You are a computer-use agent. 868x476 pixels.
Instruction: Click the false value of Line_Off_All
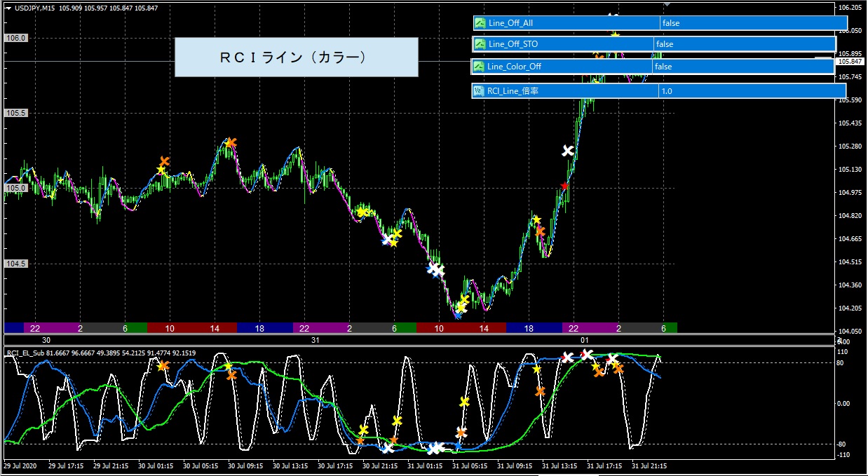coord(671,23)
